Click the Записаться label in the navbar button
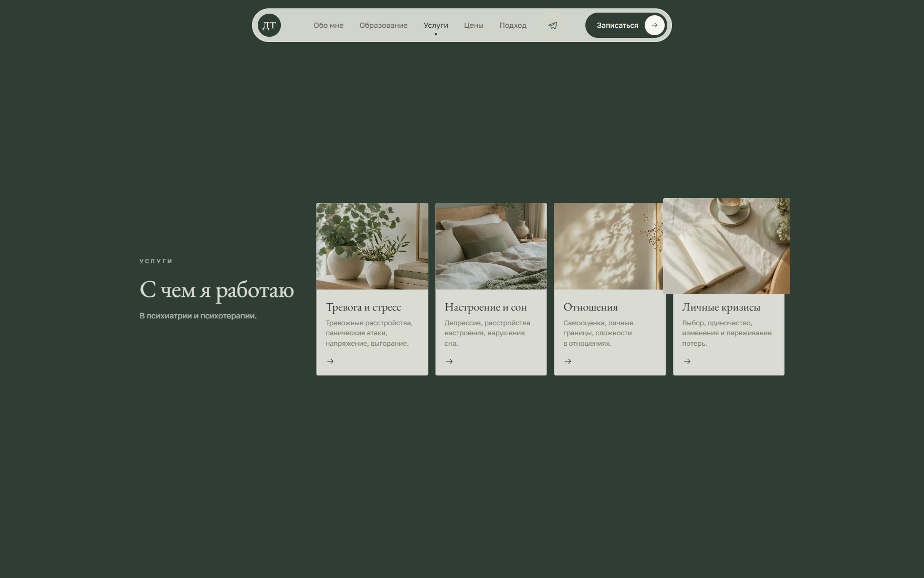Image resolution: width=924 pixels, height=578 pixels. pos(617,25)
